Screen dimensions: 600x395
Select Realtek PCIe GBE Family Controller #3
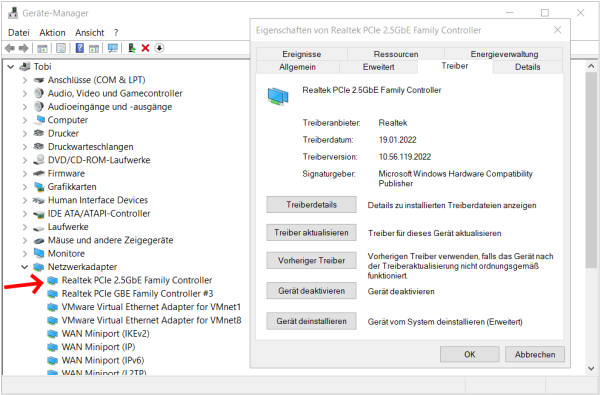tap(137, 294)
